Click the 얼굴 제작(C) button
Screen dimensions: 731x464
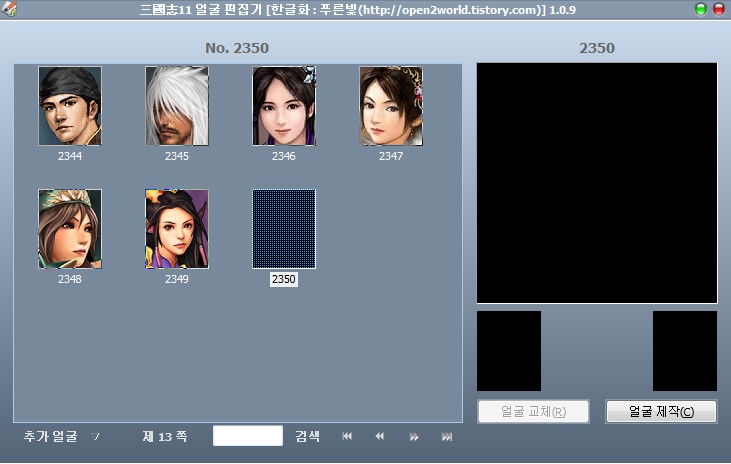click(x=661, y=411)
